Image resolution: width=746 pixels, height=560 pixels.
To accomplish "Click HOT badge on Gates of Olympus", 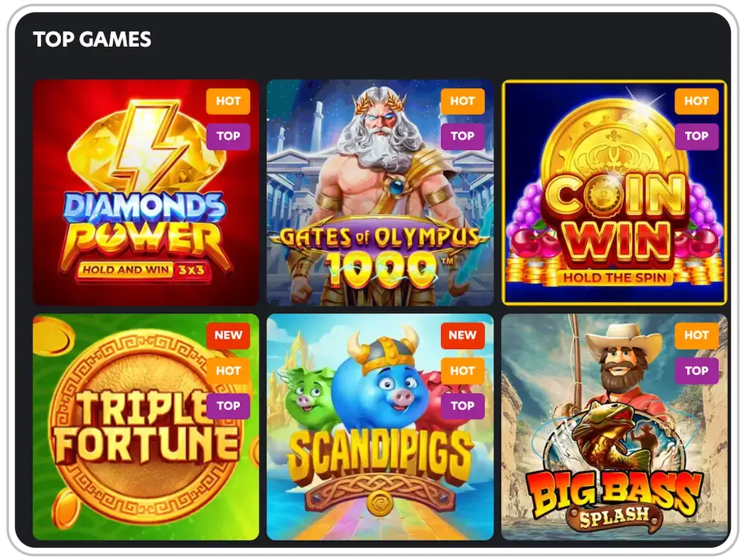I will 463,102.
